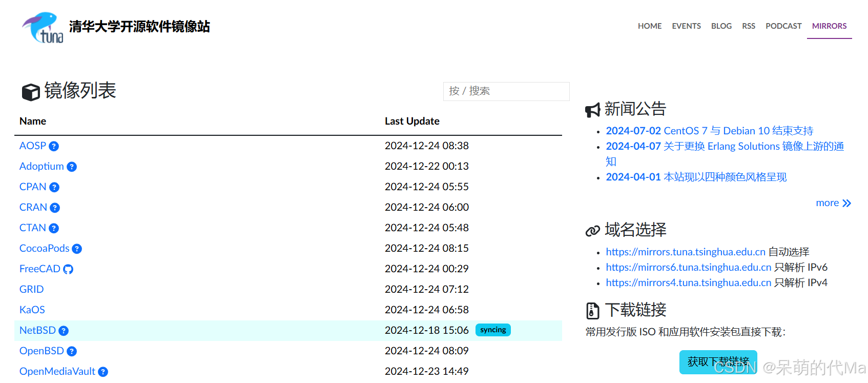
Task: Focus the mirror search field
Action: 506,91
